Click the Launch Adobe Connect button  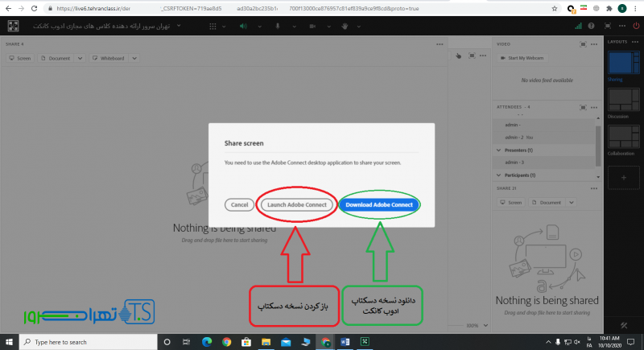click(x=297, y=205)
